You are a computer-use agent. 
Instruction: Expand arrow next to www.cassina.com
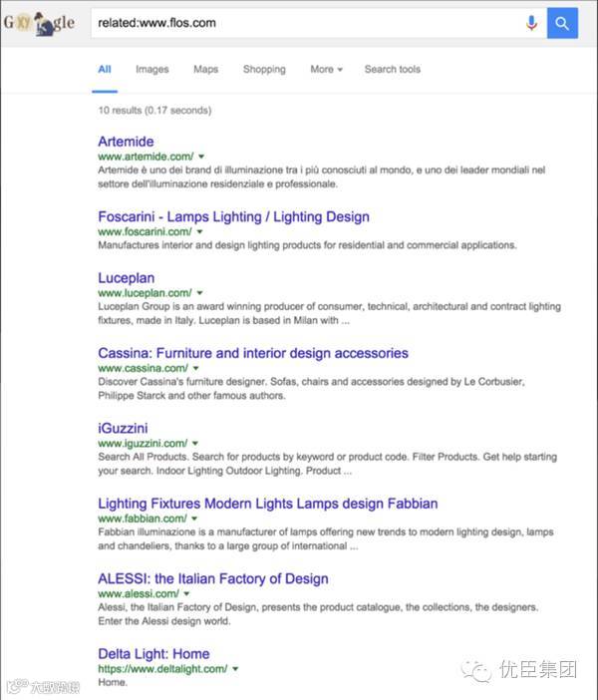[196, 368]
